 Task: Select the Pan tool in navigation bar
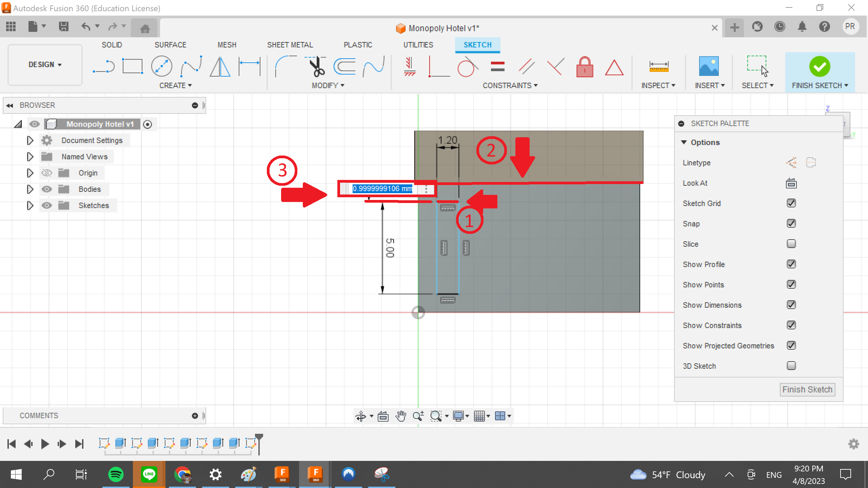click(401, 416)
